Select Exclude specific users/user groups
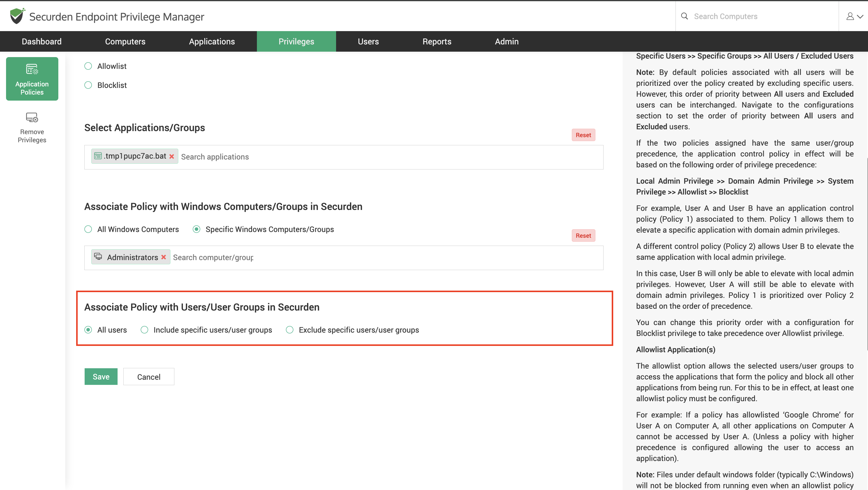Screen dimensions: 868x490 (290, 330)
